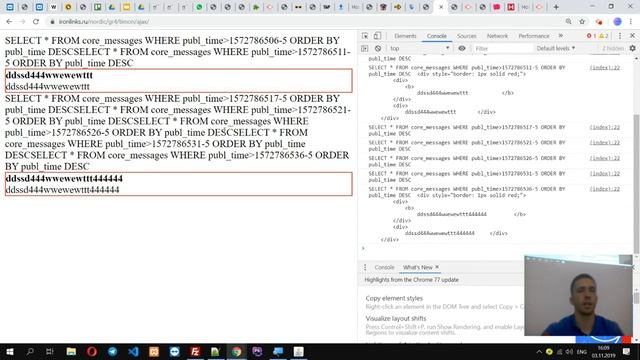Toggle live expression eye icon
Image resolution: width=640 pixels, height=360 pixels.
(x=462, y=48)
